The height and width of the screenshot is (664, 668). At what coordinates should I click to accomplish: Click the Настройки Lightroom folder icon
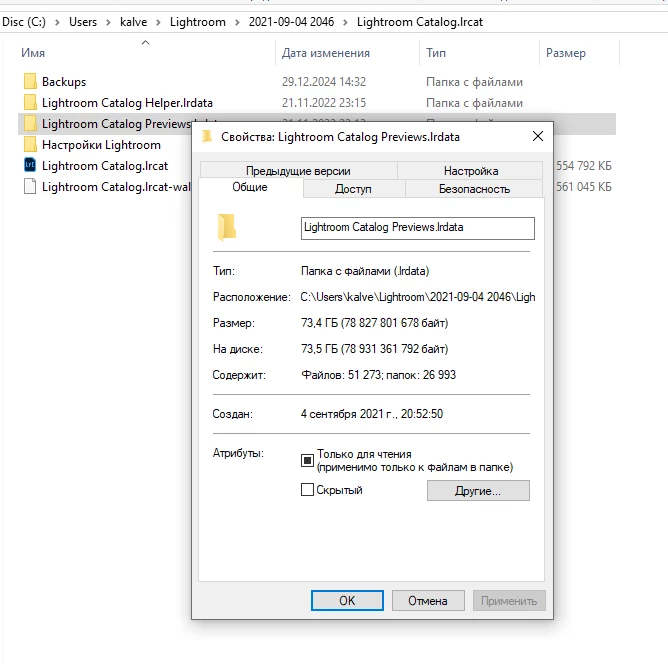[x=30, y=144]
